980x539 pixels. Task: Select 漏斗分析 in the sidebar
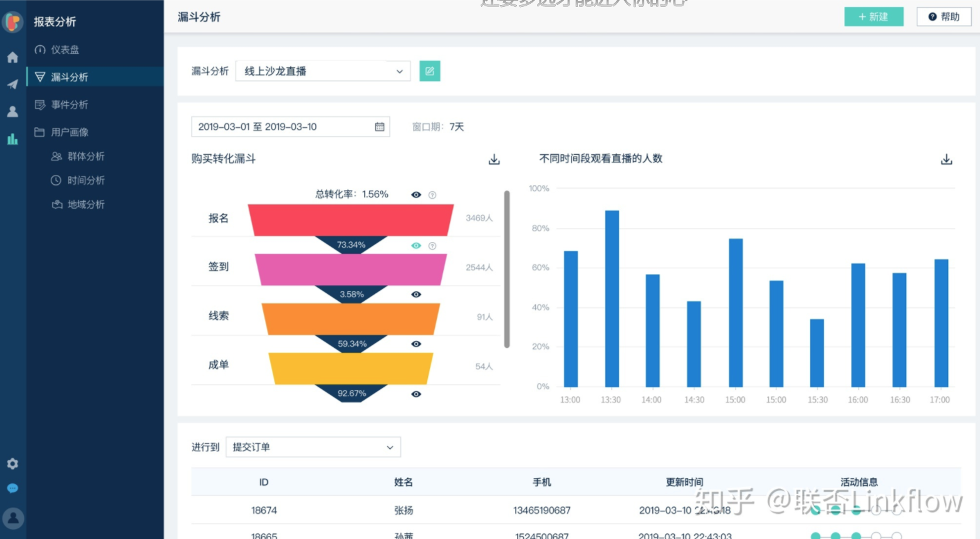coord(95,76)
